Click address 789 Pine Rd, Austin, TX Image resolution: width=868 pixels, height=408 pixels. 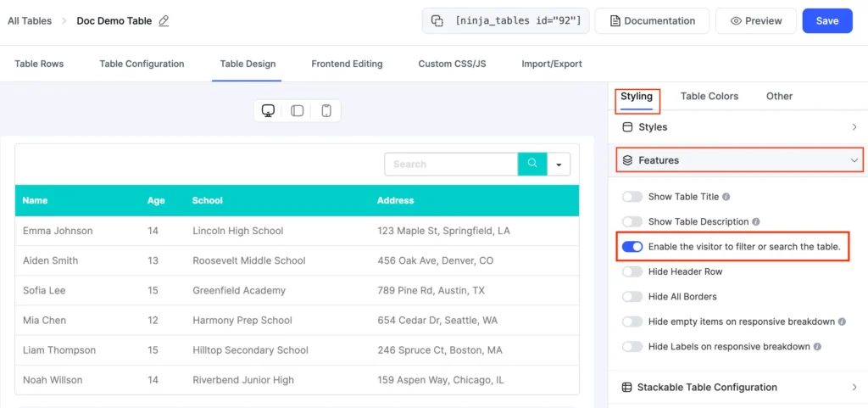(x=433, y=290)
